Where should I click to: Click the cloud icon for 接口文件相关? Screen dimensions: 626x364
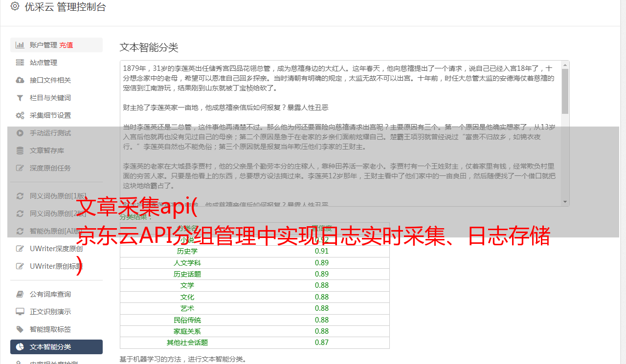coord(20,80)
